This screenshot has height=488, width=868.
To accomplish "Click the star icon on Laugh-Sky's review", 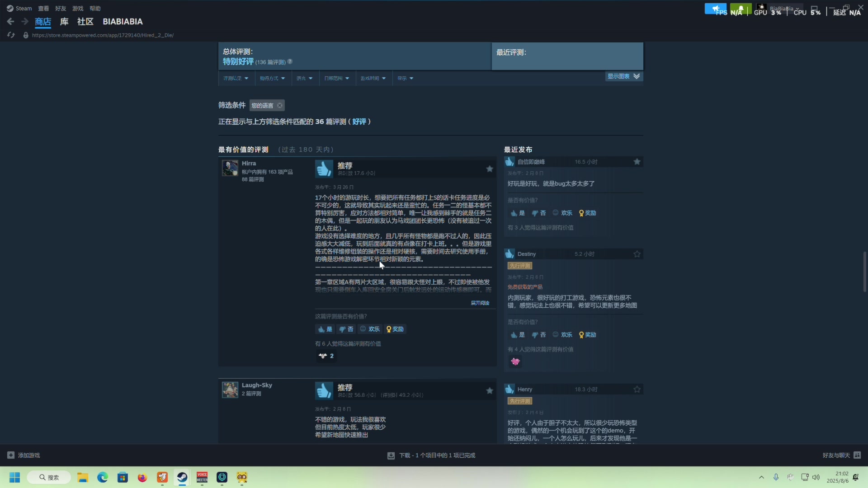I will [489, 390].
